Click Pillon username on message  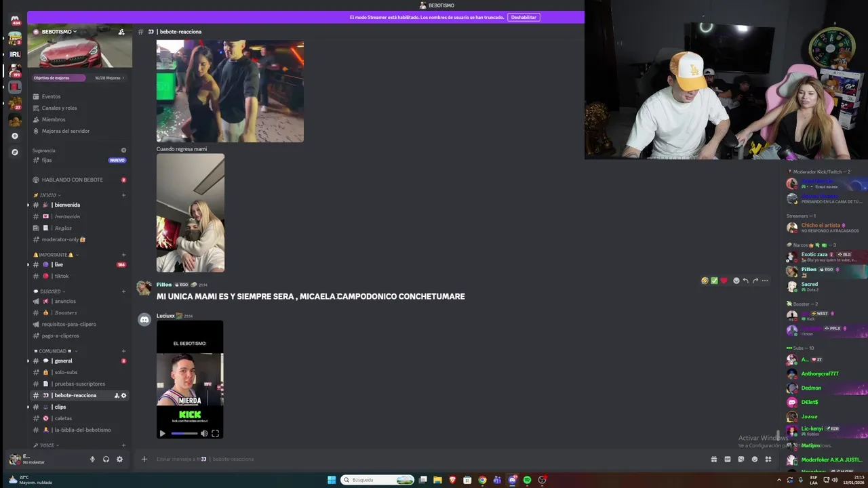(164, 285)
